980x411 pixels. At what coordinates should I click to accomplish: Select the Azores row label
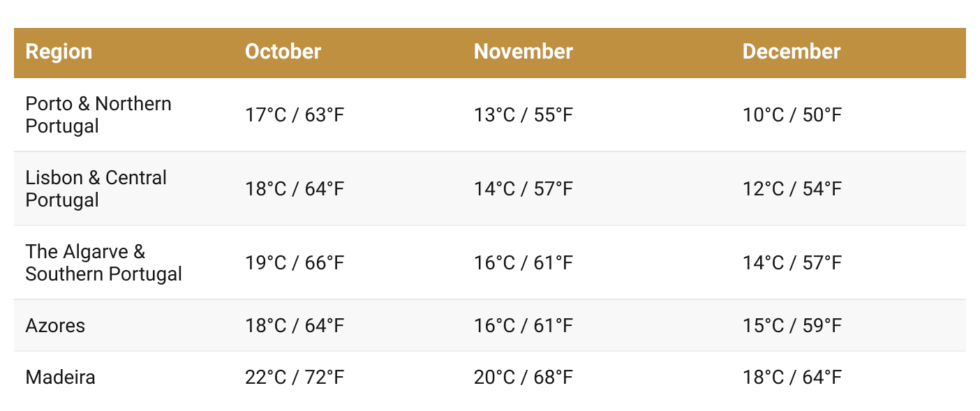[x=55, y=326]
